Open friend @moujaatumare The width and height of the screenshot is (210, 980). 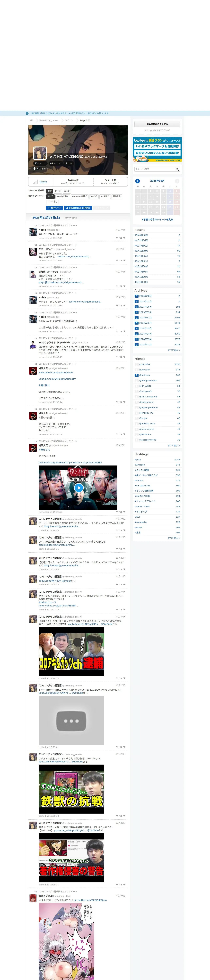click(x=148, y=380)
